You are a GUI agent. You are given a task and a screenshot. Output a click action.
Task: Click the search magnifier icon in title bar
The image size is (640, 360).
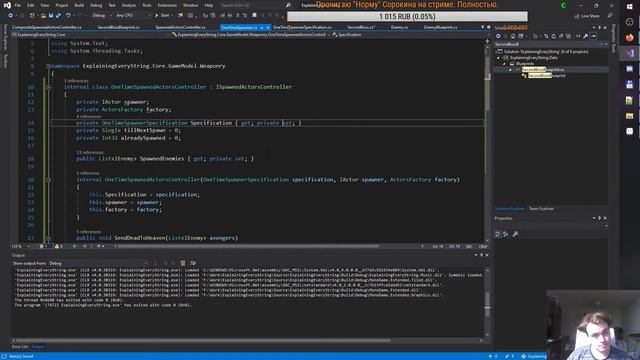coord(288,5)
